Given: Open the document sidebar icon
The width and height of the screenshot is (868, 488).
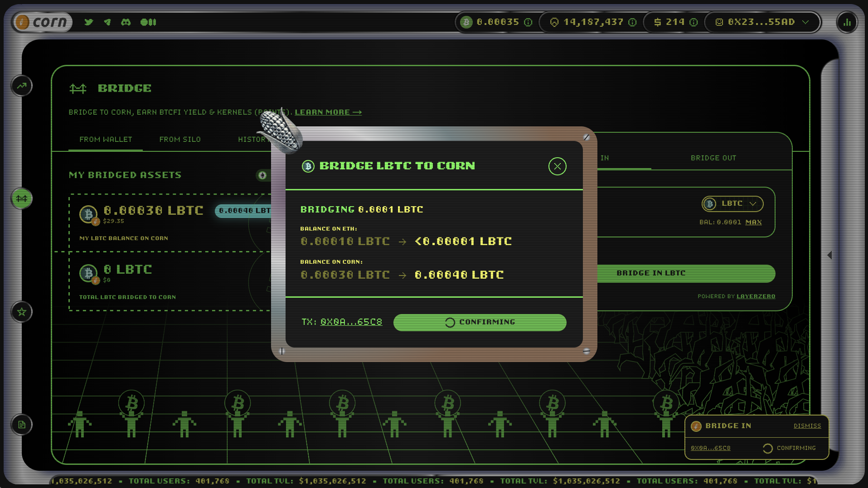Looking at the screenshot, I should (22, 425).
